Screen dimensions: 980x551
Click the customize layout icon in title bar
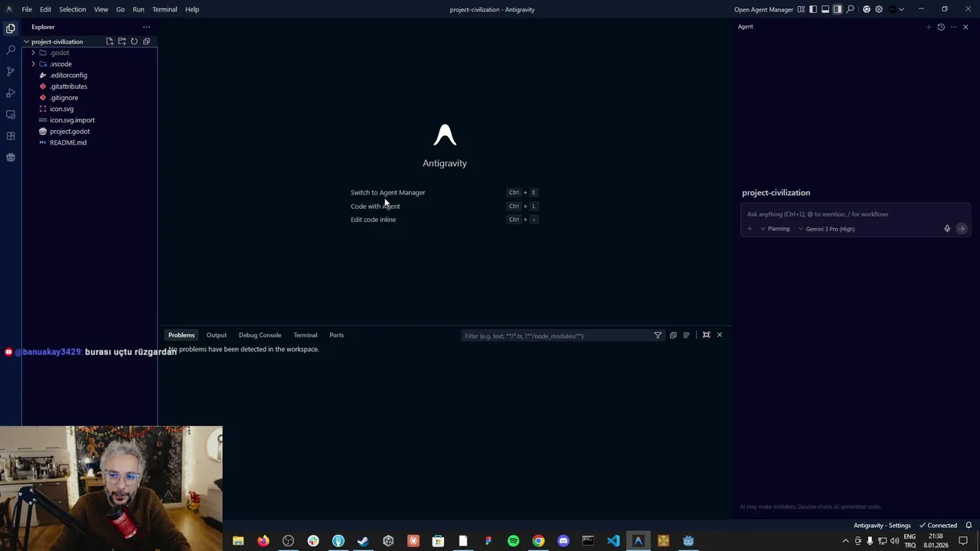click(x=801, y=9)
